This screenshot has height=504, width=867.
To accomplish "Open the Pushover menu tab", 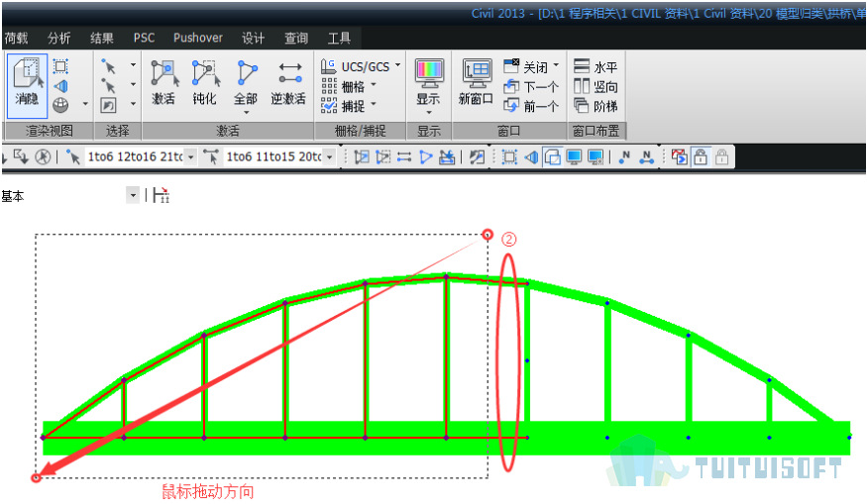I will click(198, 38).
